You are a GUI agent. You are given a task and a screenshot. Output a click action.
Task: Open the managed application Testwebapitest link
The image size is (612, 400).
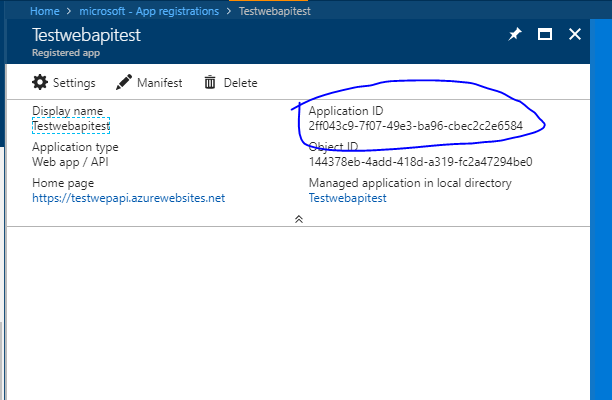347,198
